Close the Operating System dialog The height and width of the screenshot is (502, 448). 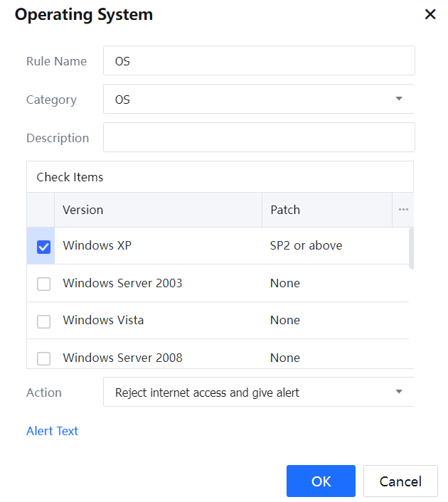[430, 14]
